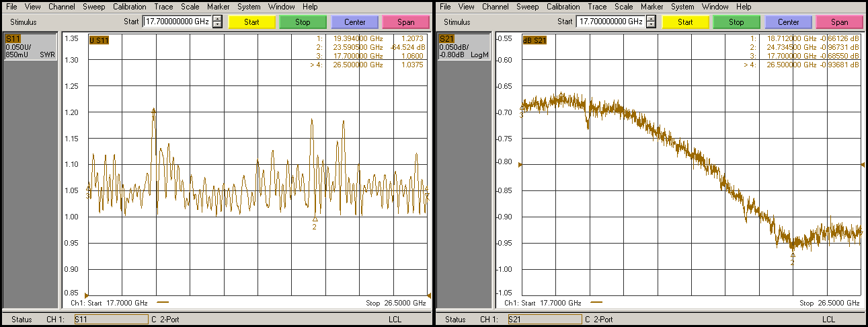Click the green Stop button in the S11 window
Viewport: 868px width, 327px height.
(303, 22)
